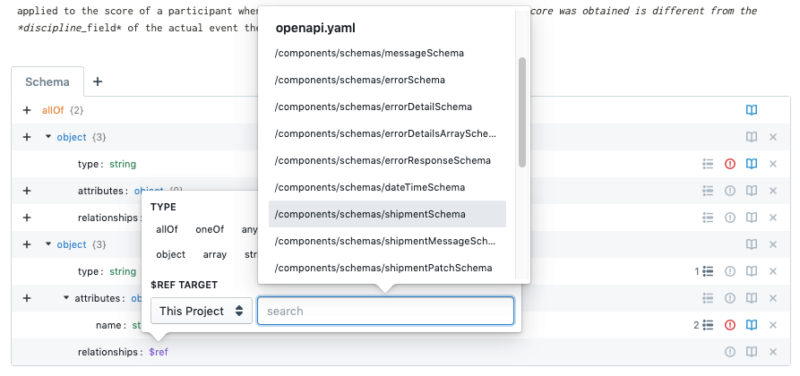Screen dimensions: 800x376
Task: Toggle required on the expanded attributes row
Action: click(730, 298)
